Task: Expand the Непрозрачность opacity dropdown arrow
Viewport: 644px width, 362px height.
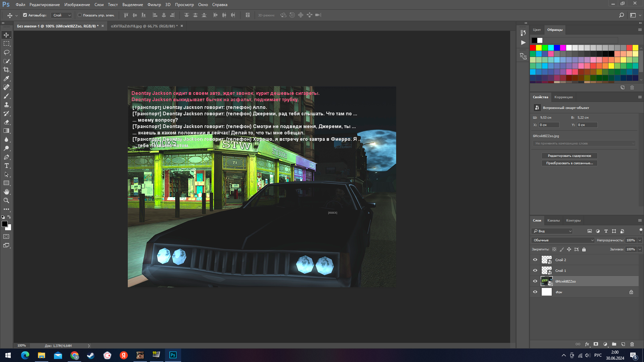Action: point(640,240)
